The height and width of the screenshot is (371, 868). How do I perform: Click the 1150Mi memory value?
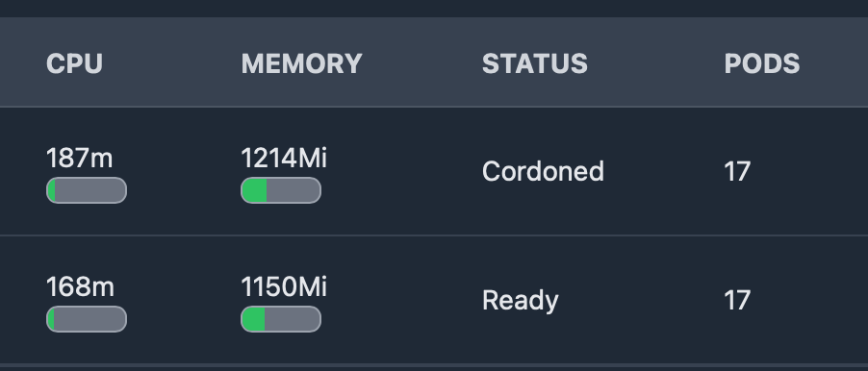coord(284,287)
